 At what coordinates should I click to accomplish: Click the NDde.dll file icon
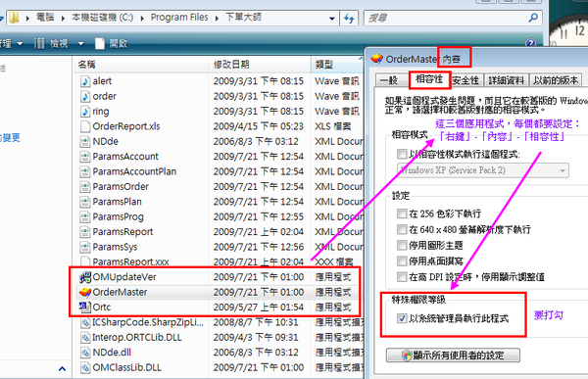tap(85, 353)
